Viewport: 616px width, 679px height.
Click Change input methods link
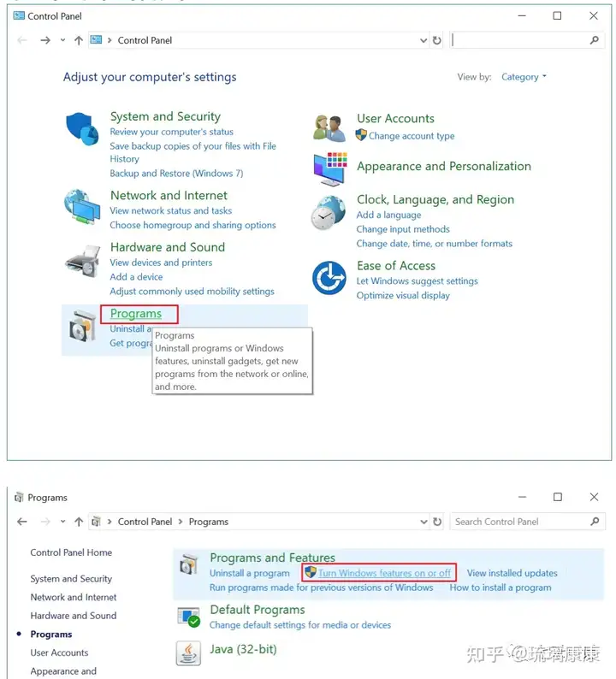coord(403,229)
